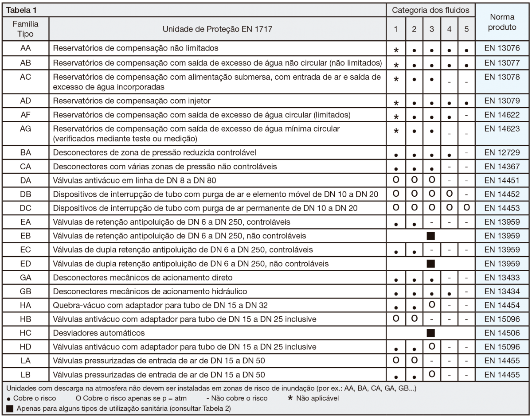Viewport: 532px width, 420px height.
Task: Select family type cell DC
Action: click(25, 208)
